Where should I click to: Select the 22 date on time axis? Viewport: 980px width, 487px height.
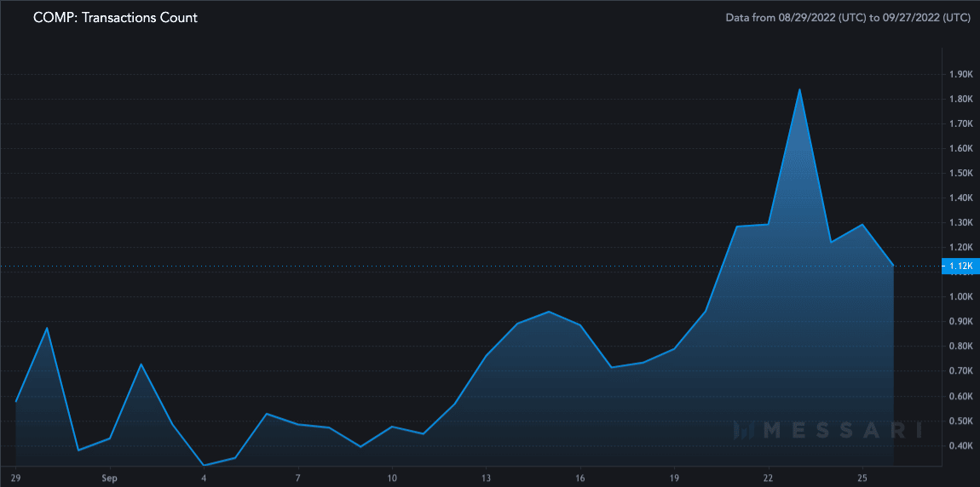[x=768, y=478]
